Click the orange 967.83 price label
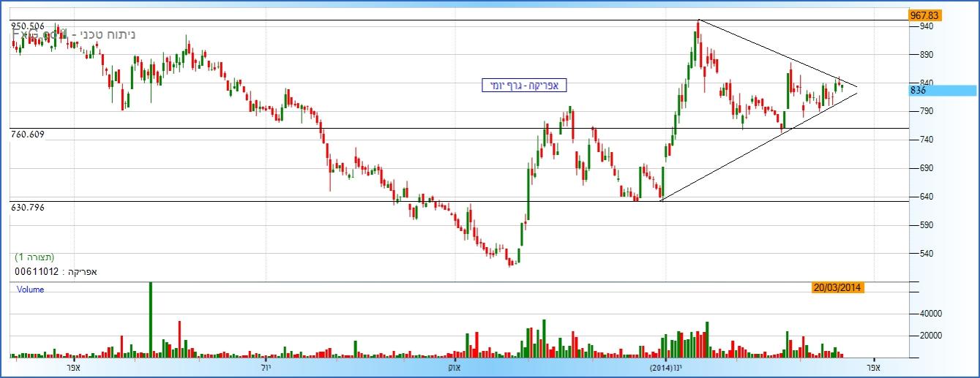This screenshot has width=980, height=378. pyautogui.click(x=924, y=15)
